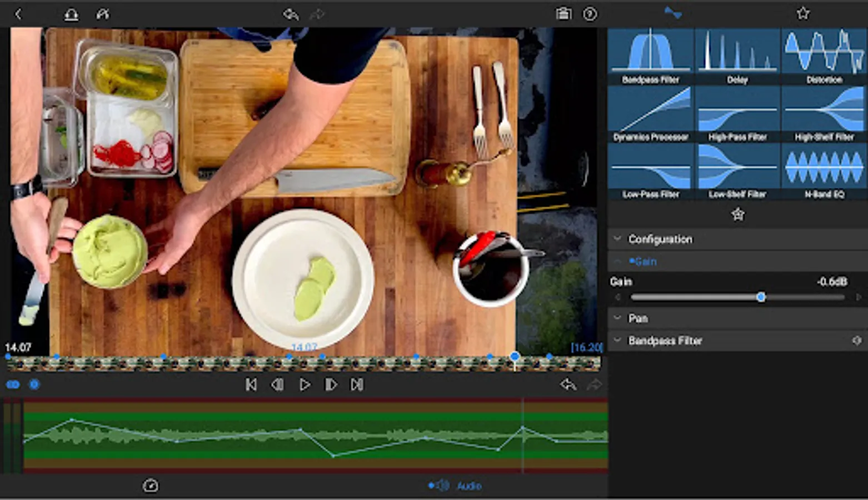The height and width of the screenshot is (500, 868).
Task: Click the speedometer icon in top toolbar
Action: point(103,14)
